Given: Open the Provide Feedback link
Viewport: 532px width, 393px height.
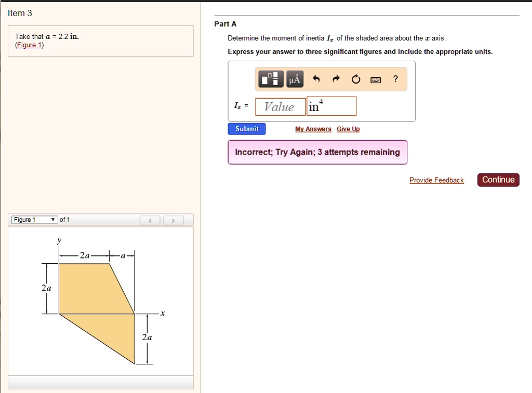Looking at the screenshot, I should point(436,180).
